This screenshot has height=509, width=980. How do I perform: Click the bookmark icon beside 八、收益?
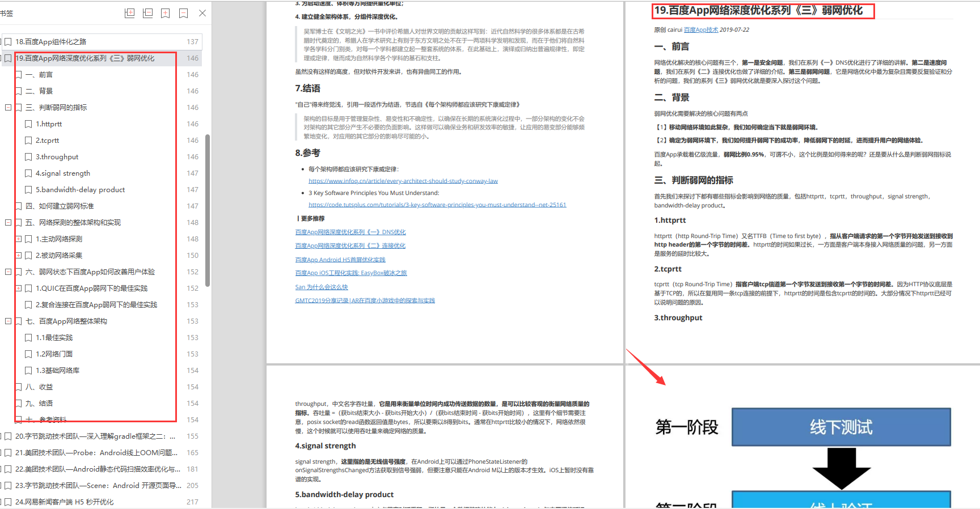click(18, 387)
